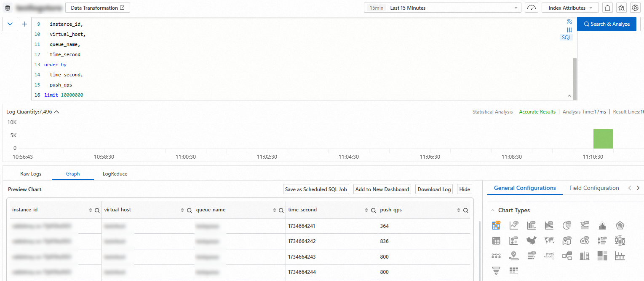Screen dimensions: 644x281
Task: Open saved search star icon
Action: [x=621, y=8]
